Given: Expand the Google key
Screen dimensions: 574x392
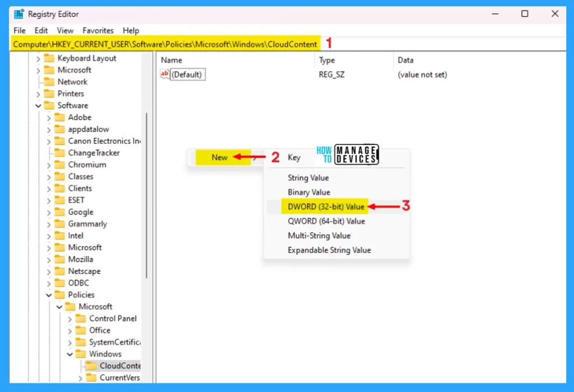Looking at the screenshot, I should click(49, 212).
